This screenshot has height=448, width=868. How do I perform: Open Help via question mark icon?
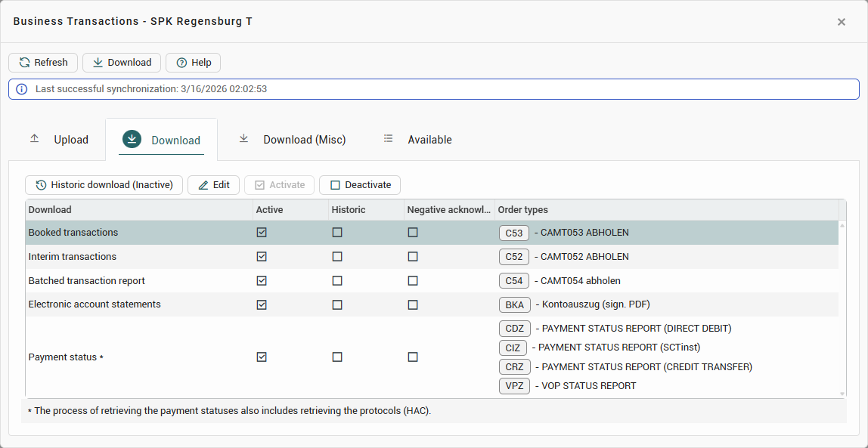pyautogui.click(x=181, y=63)
